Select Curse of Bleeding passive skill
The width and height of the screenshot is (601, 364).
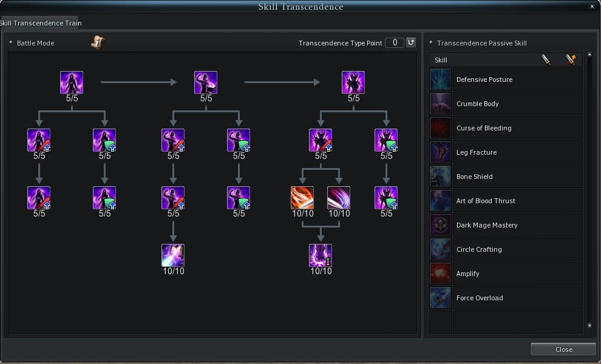pos(484,128)
